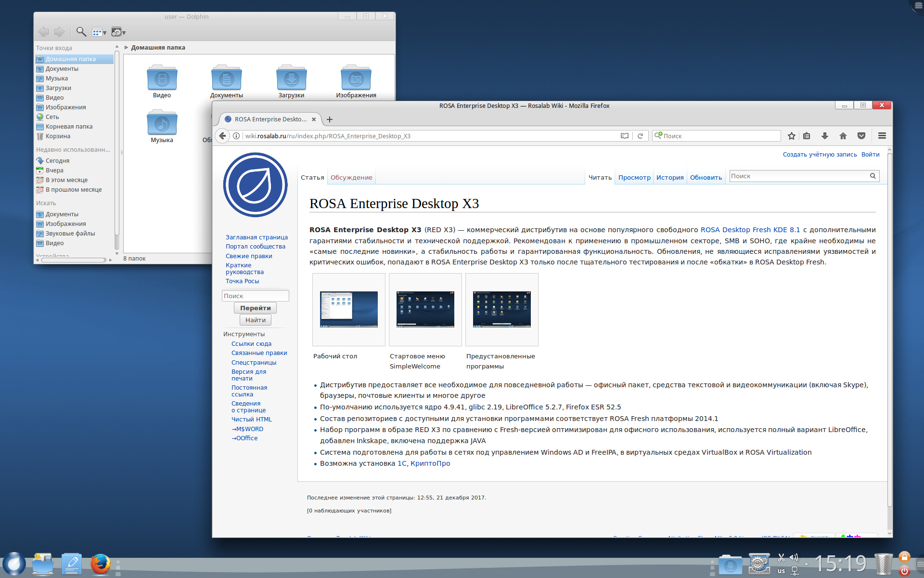Click Dolphin places horizontal scrollbar

click(x=73, y=260)
